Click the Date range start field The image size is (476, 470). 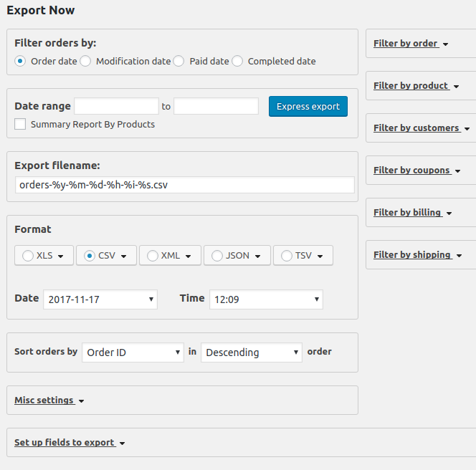point(117,106)
